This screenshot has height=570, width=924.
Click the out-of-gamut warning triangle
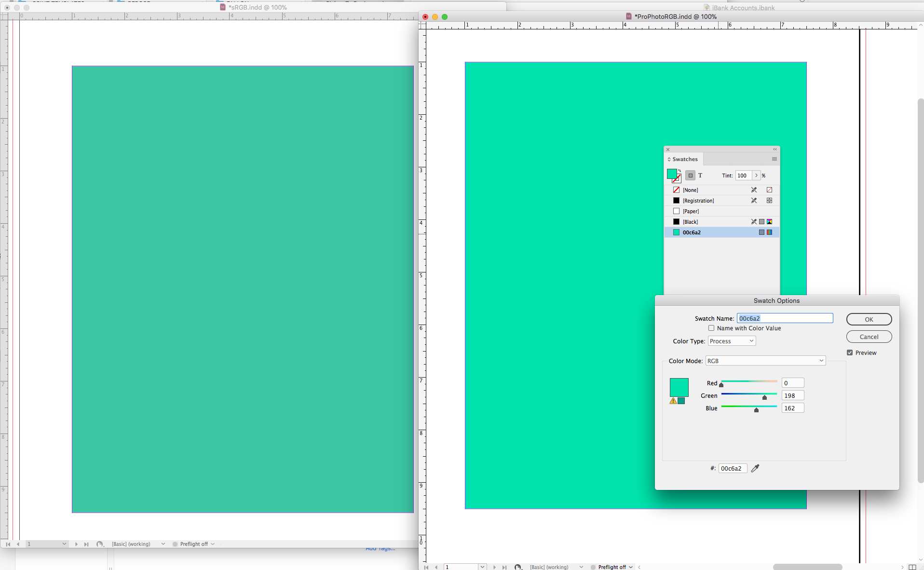click(x=673, y=401)
